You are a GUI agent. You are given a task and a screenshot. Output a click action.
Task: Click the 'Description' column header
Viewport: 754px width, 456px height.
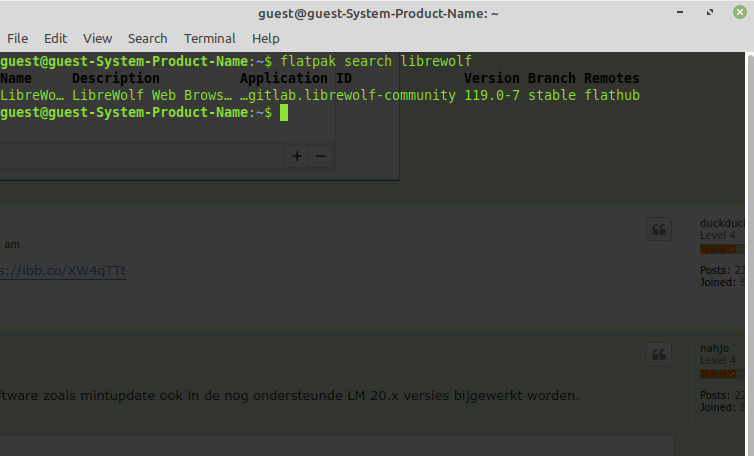pos(116,78)
